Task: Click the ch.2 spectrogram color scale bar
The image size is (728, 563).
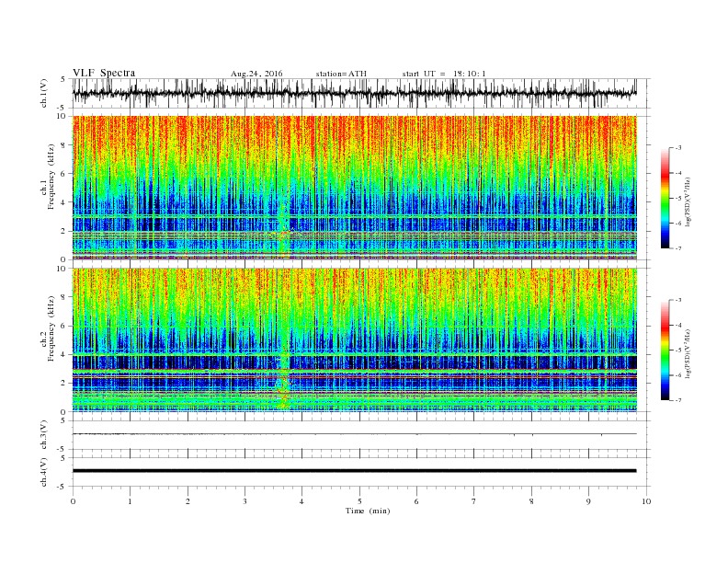Action: (x=665, y=350)
